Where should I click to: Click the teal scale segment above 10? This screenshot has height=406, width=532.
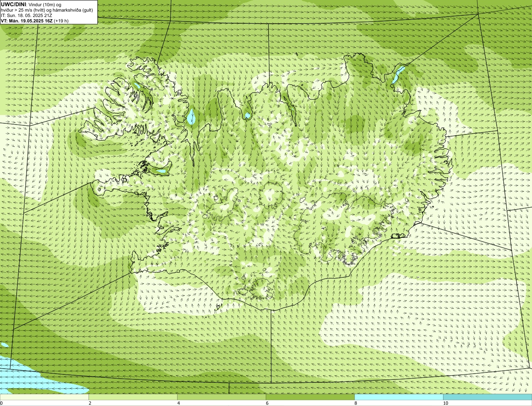[x=488, y=397]
